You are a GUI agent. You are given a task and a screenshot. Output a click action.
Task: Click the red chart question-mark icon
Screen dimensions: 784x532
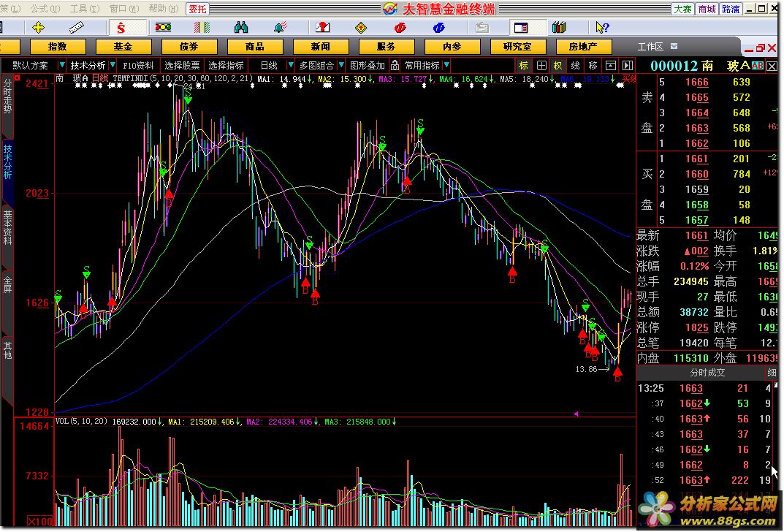(322, 28)
